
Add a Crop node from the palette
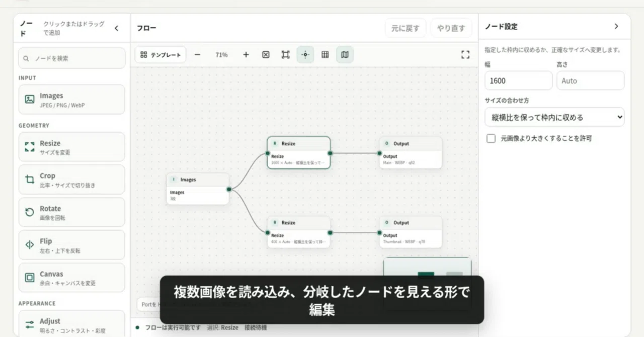click(72, 180)
